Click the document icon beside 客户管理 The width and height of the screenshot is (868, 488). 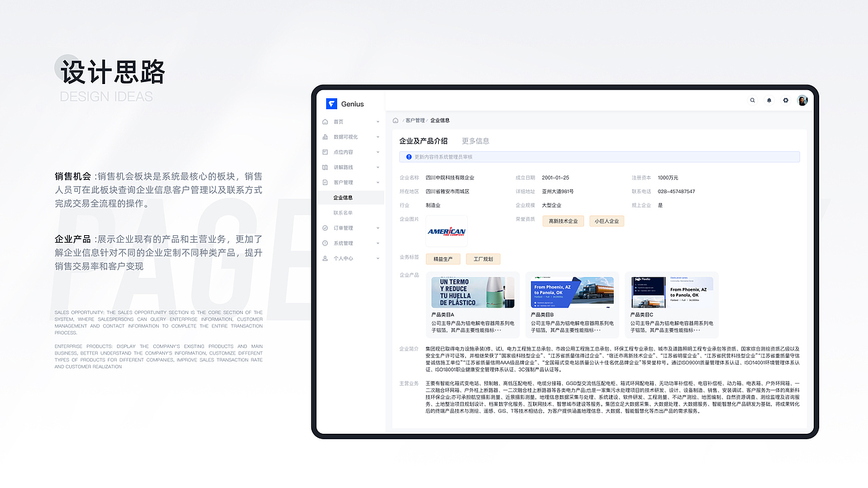coord(325,182)
